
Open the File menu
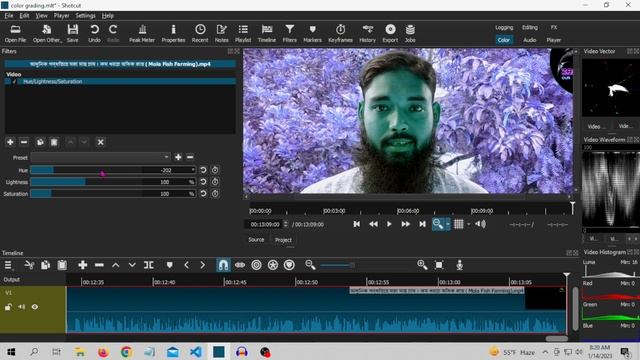9,16
